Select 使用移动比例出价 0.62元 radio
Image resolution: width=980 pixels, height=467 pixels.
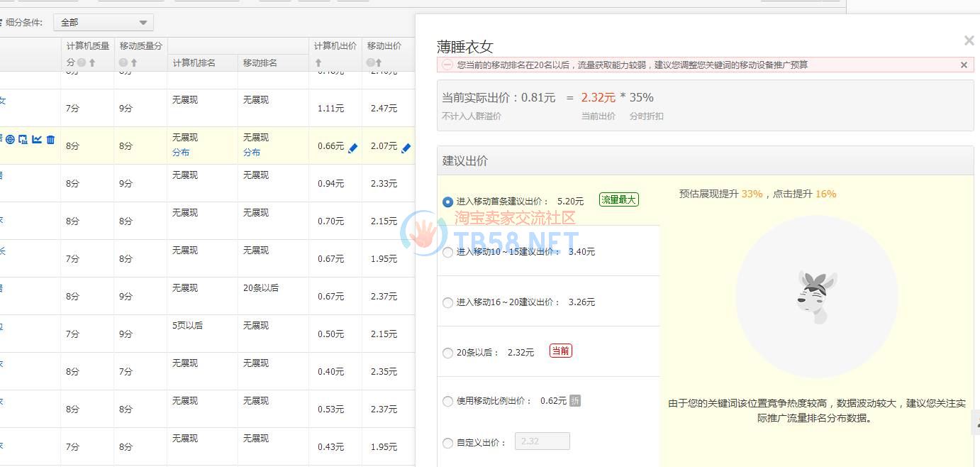tap(447, 402)
